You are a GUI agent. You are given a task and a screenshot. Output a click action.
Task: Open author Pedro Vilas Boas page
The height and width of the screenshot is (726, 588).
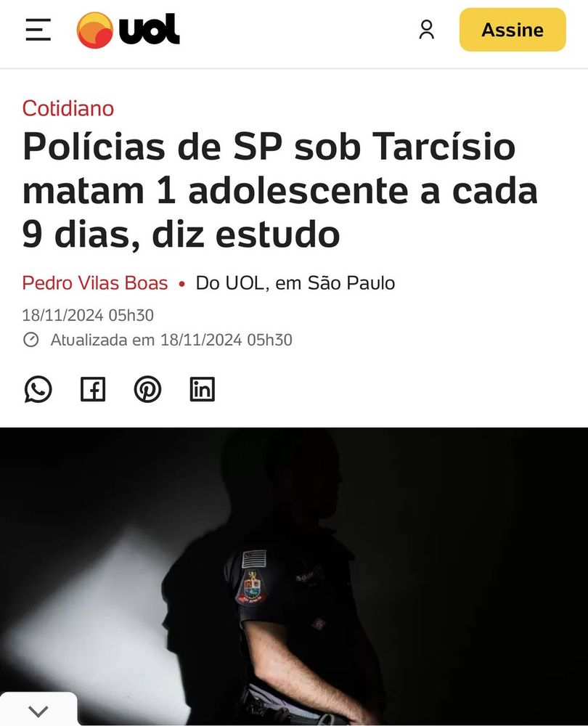(x=95, y=283)
